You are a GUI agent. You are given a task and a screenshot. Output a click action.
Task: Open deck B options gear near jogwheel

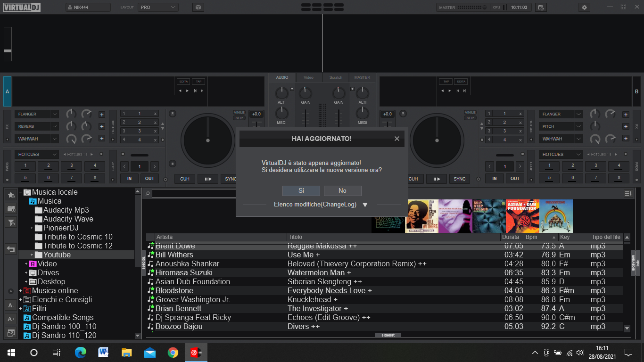(479, 180)
